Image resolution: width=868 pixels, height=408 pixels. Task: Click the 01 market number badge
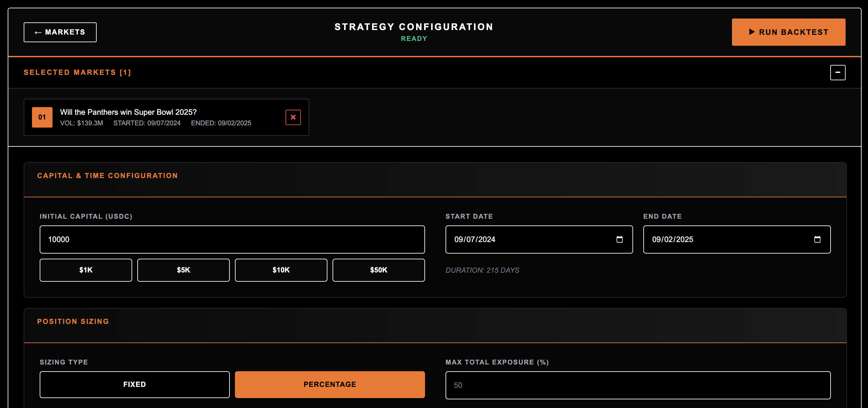(42, 117)
